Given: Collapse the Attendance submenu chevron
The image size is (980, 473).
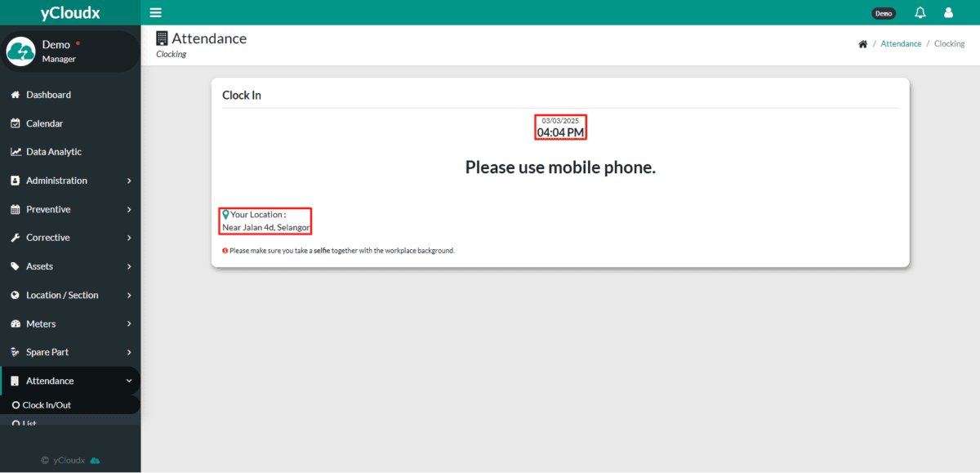Looking at the screenshot, I should click(x=129, y=381).
